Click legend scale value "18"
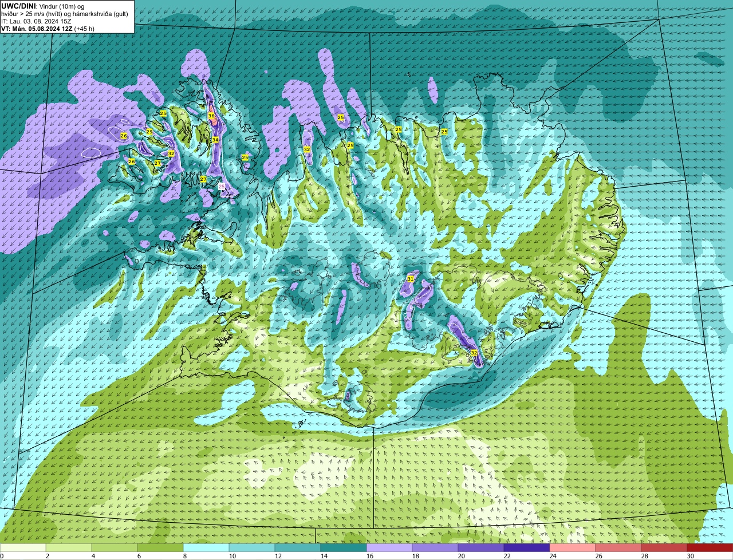 [x=416, y=556]
